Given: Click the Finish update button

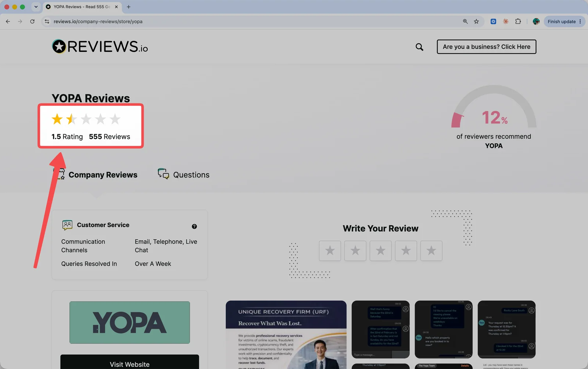Looking at the screenshot, I should 562,21.
